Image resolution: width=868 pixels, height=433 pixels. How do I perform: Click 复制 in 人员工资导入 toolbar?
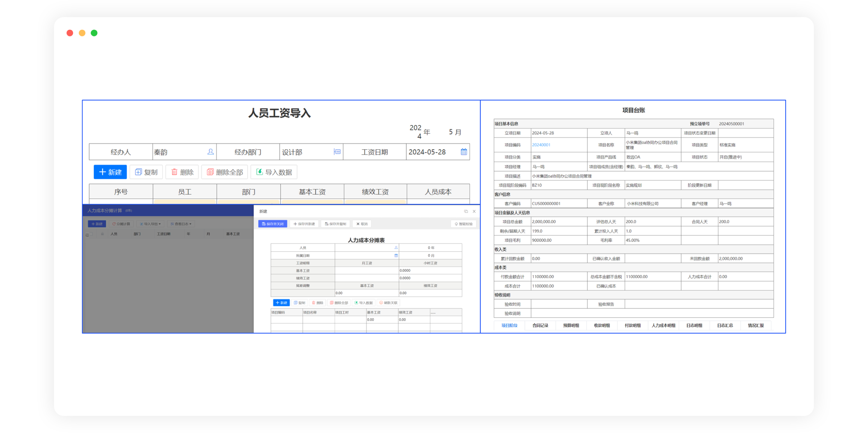pyautogui.click(x=146, y=172)
